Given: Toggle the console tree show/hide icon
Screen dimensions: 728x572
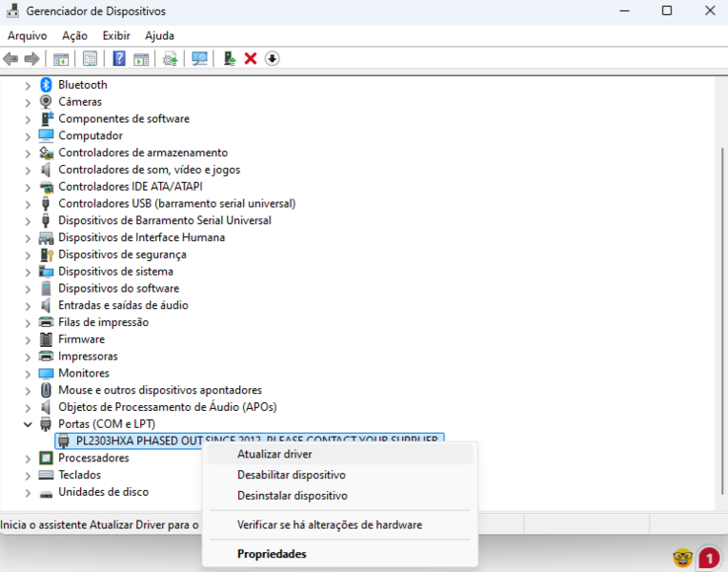Looking at the screenshot, I should [61, 58].
